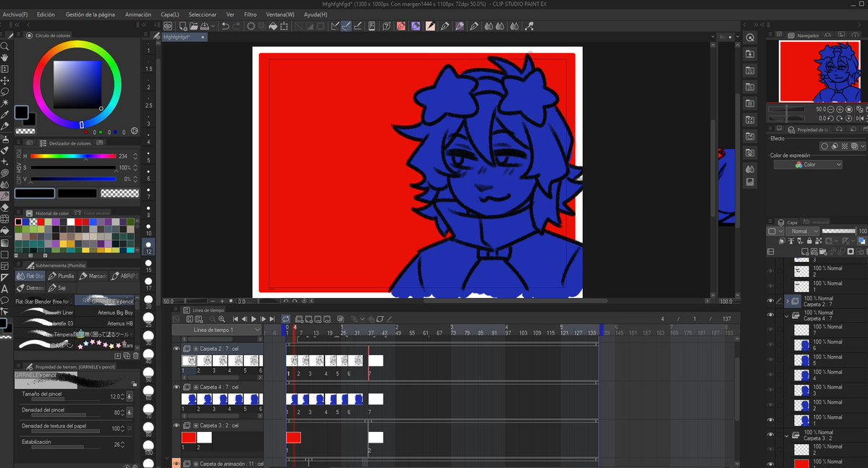The width and height of the screenshot is (868, 468).
Task: Expand Carpeta 2 : 7 folder in layers
Action: click(x=787, y=301)
